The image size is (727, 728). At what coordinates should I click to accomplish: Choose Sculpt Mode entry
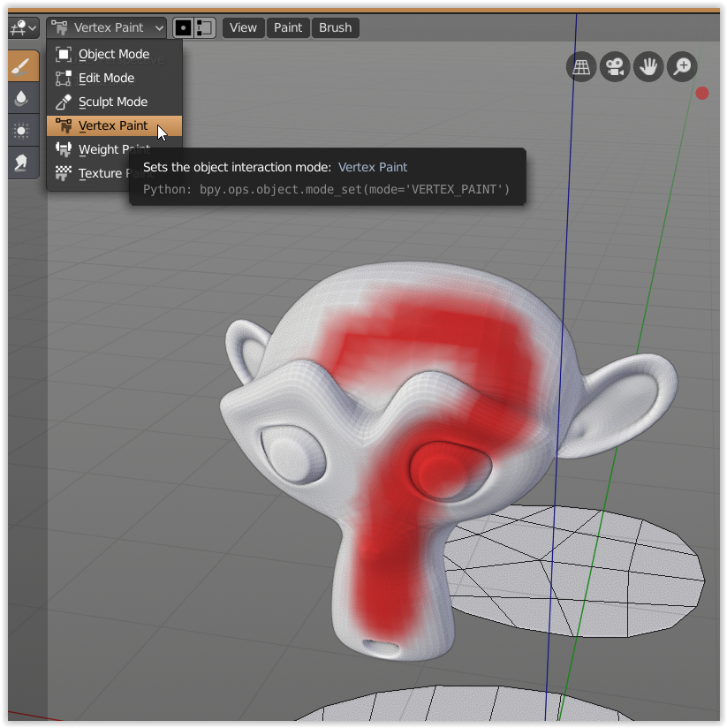click(114, 102)
